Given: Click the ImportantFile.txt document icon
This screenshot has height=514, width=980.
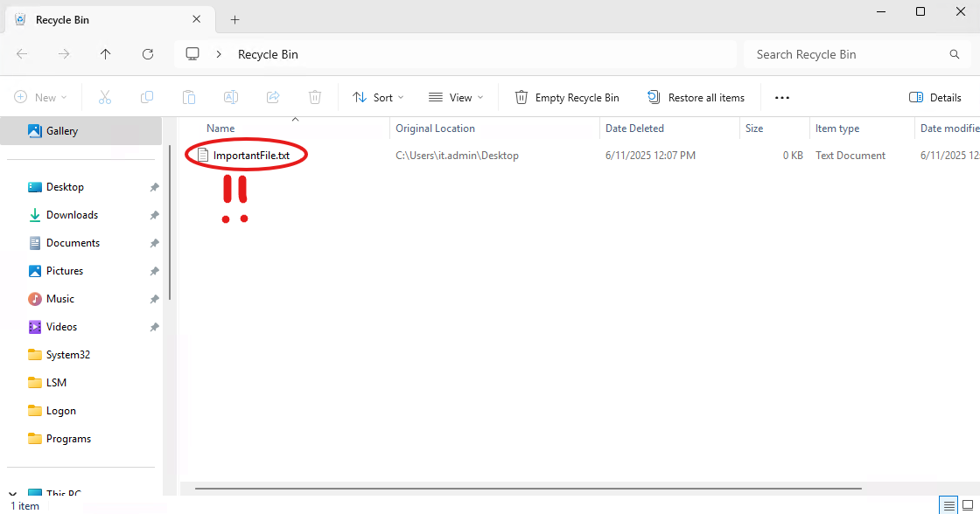Looking at the screenshot, I should pyautogui.click(x=202, y=155).
